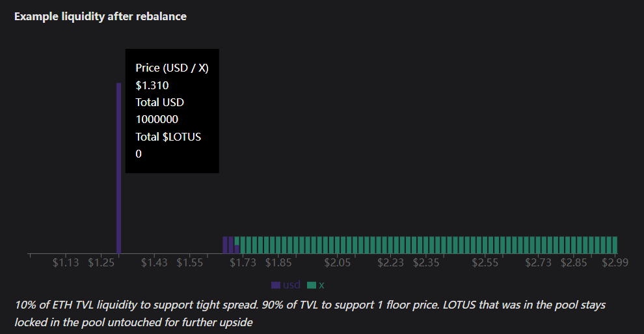Click the last green bar at $2.99
This screenshot has width=644, height=334.
point(614,245)
